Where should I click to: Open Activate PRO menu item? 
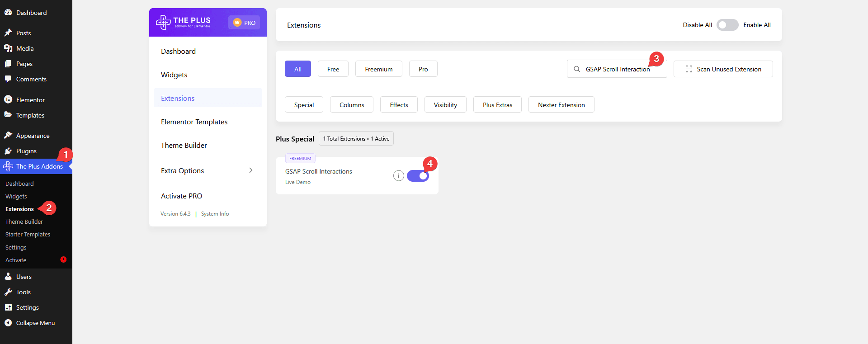[208, 196]
